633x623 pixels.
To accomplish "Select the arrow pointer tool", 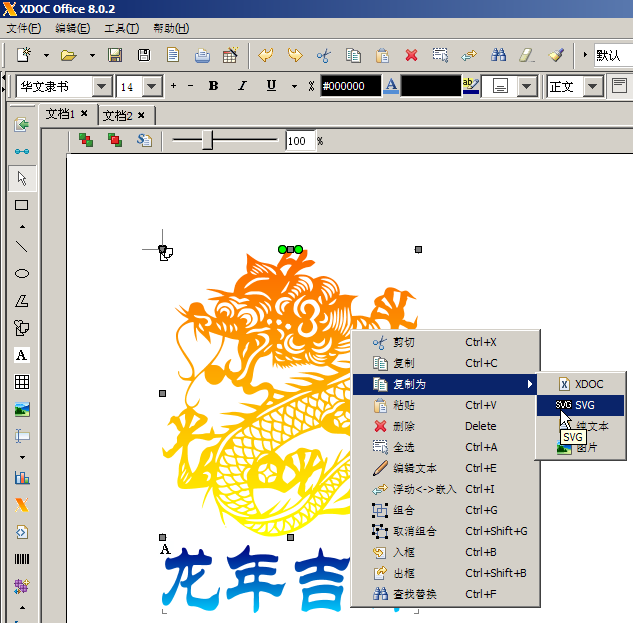I will [22, 178].
